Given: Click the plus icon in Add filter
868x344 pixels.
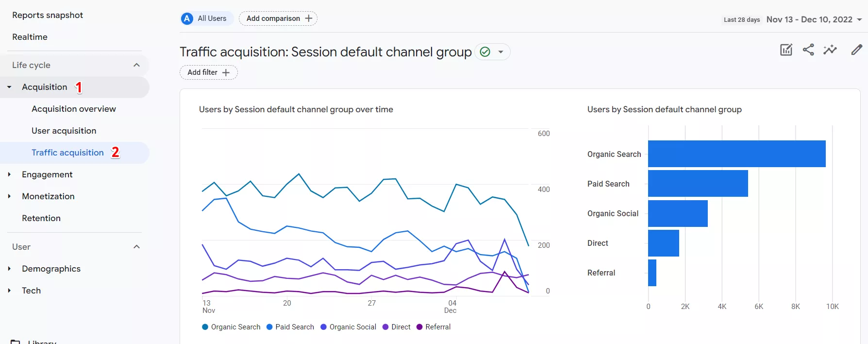Looking at the screenshot, I should (x=226, y=72).
